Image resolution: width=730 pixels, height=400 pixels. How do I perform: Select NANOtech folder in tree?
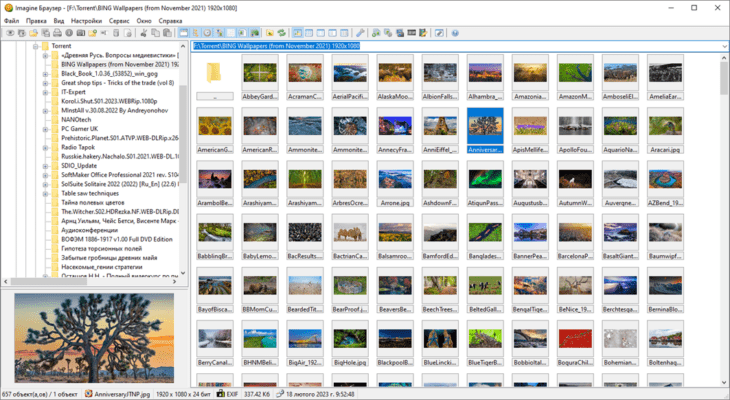(76, 120)
